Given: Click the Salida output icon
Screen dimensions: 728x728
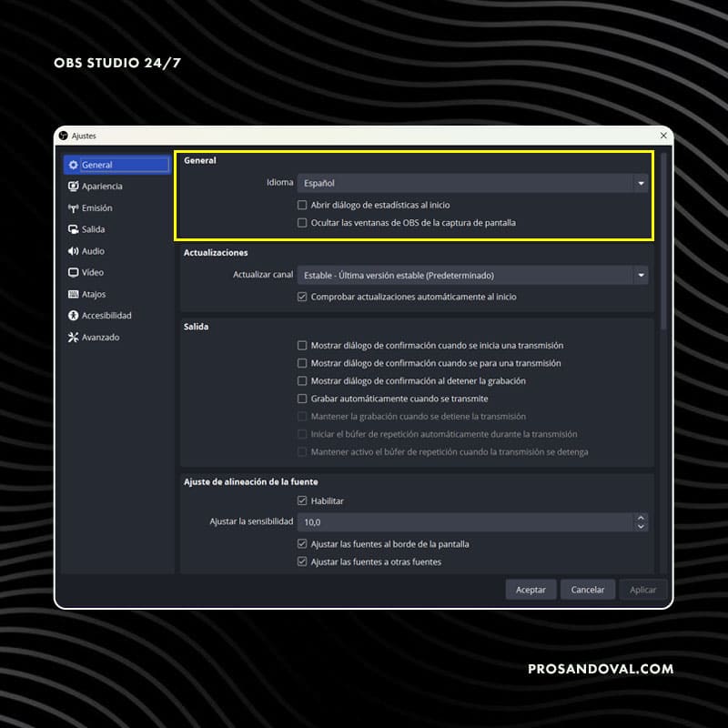Looking at the screenshot, I should [73, 229].
